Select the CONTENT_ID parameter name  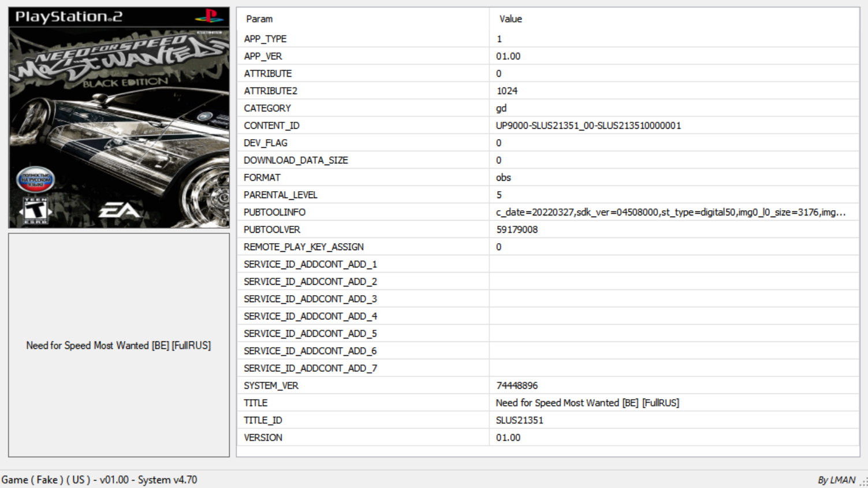(271, 125)
